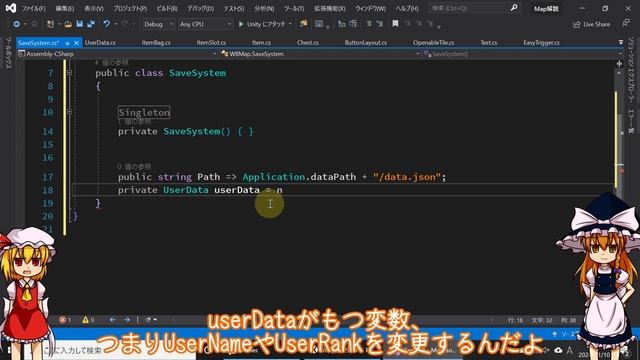Screen dimensions: 640x360
Task: Save current file with the disk icon
Action: click(x=80, y=24)
